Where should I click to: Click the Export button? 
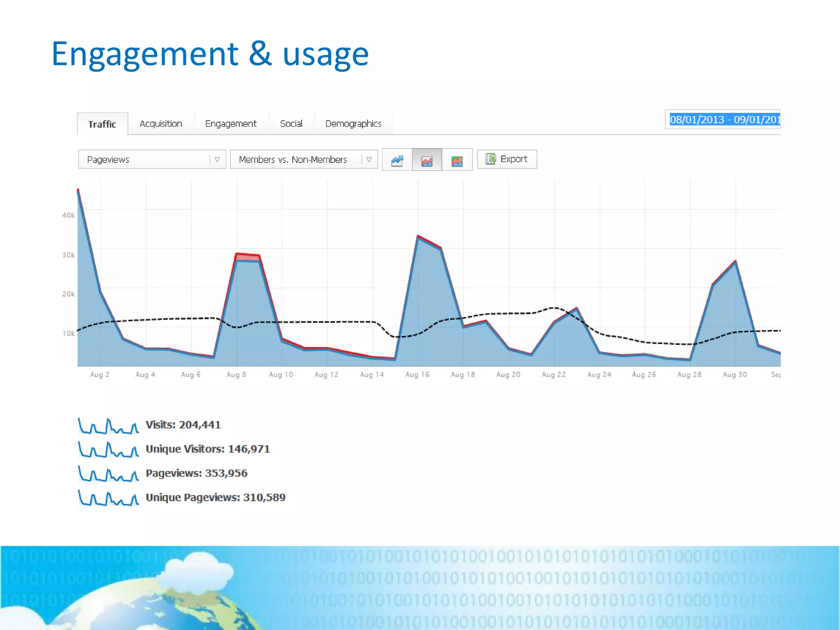507,159
